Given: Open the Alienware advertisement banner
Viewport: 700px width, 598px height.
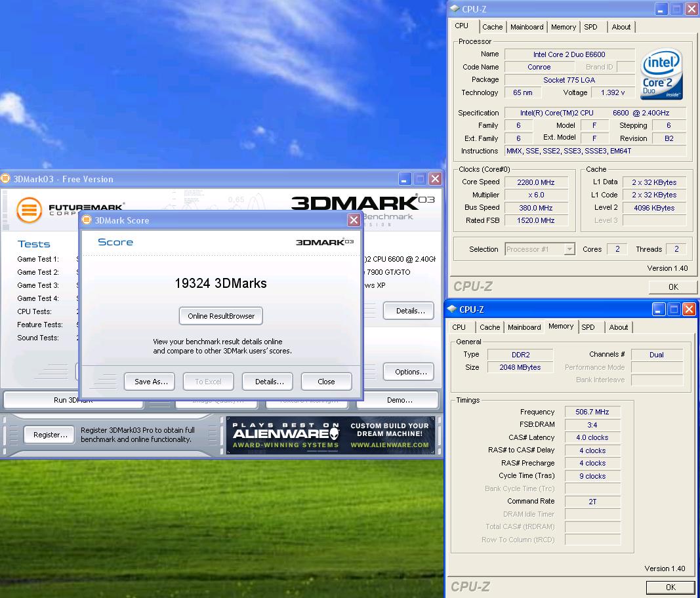Looking at the screenshot, I should coord(331,435).
